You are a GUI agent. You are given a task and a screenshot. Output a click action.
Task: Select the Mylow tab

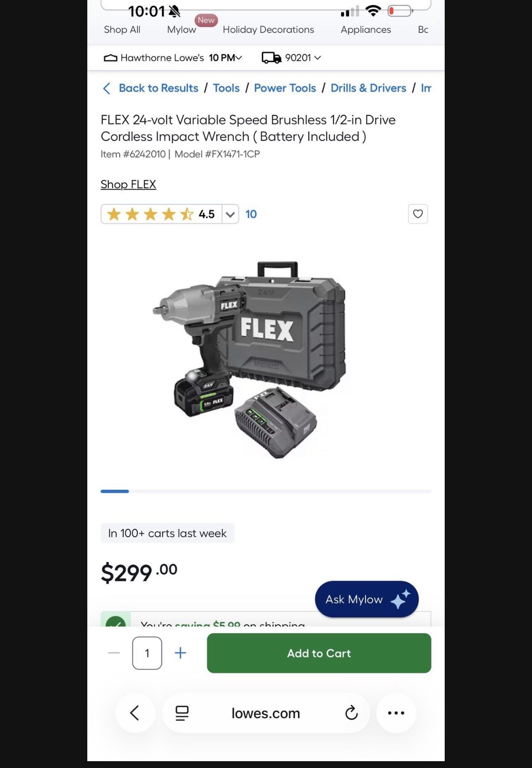(181, 30)
